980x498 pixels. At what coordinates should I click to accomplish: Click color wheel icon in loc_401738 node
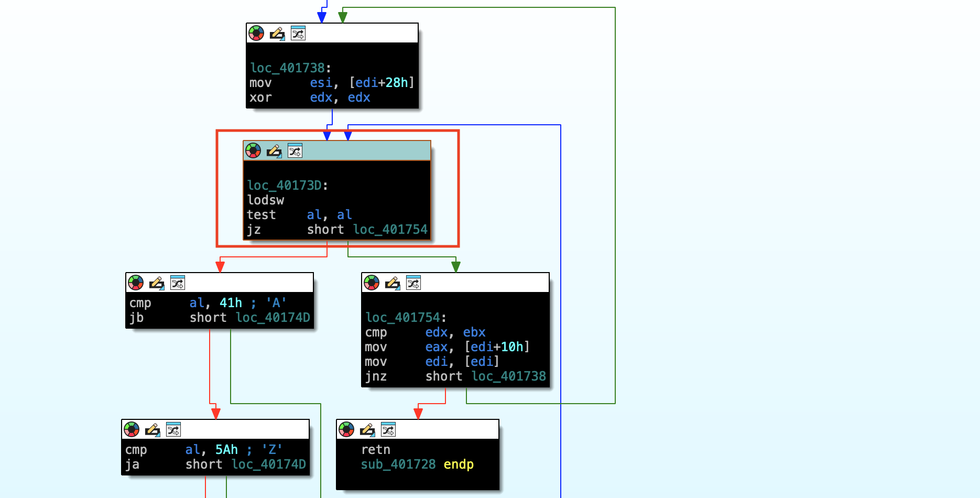256,33
